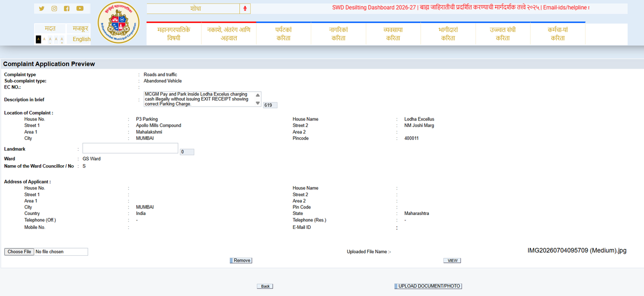The image size is (644, 296).
Task: Click the Landmark character counter showing 0
Action: coord(187,152)
